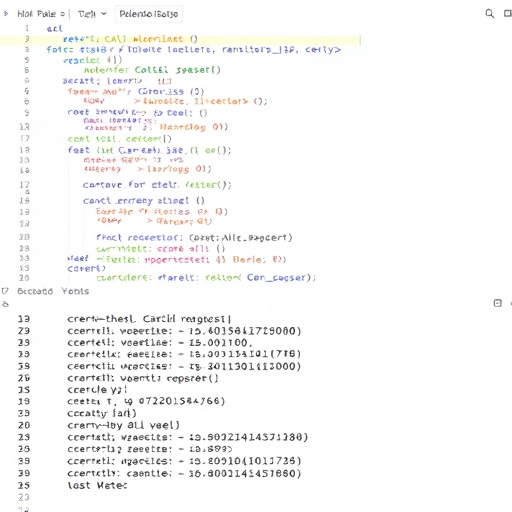
Task: Click the output line 'ccerule yyl'
Action: tap(97, 390)
